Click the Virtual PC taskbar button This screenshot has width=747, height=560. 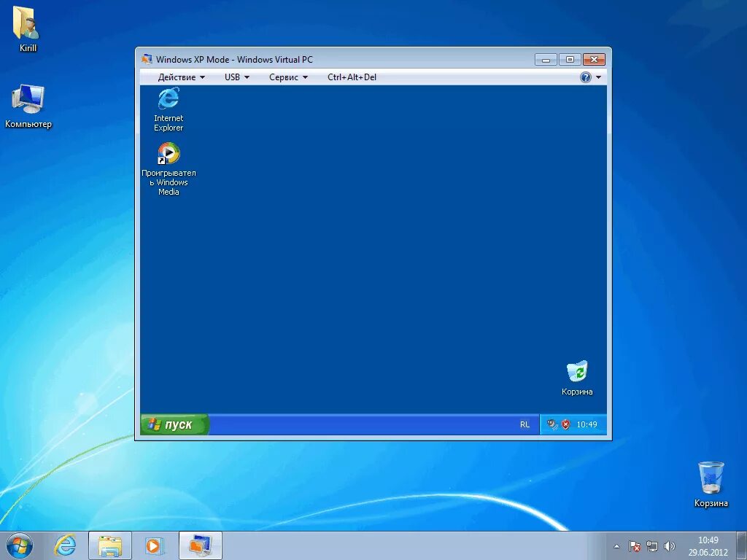(x=200, y=545)
